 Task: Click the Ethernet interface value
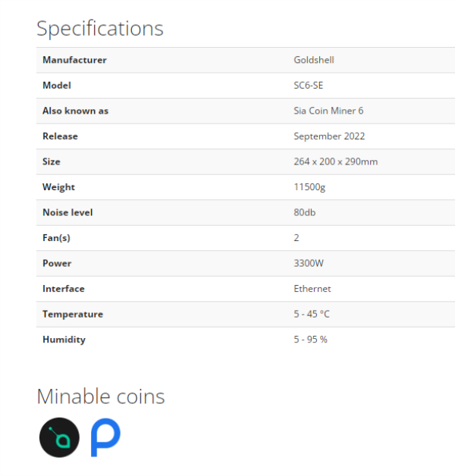tap(312, 289)
